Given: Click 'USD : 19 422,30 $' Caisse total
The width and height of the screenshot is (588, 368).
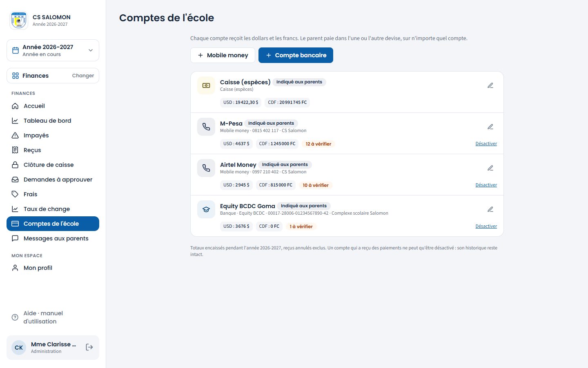Looking at the screenshot, I should [241, 102].
